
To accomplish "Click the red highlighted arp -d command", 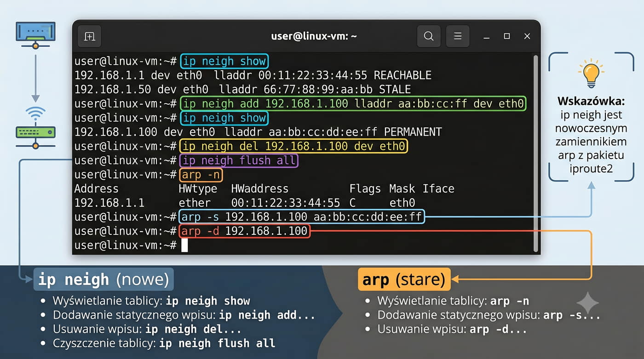I will (x=245, y=231).
